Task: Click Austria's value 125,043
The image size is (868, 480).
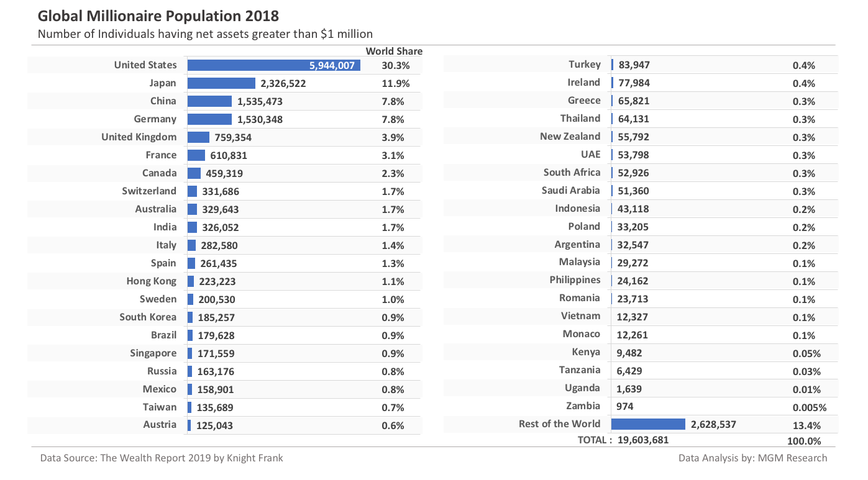Action: click(x=214, y=426)
